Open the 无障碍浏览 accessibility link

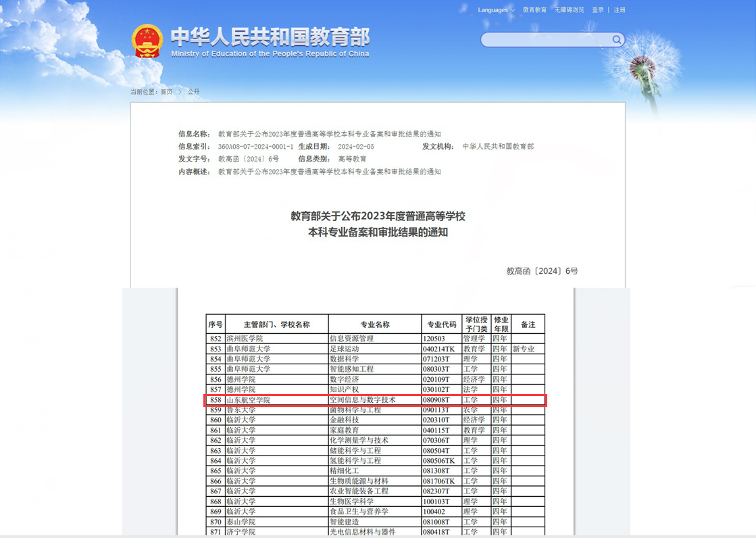click(x=569, y=9)
